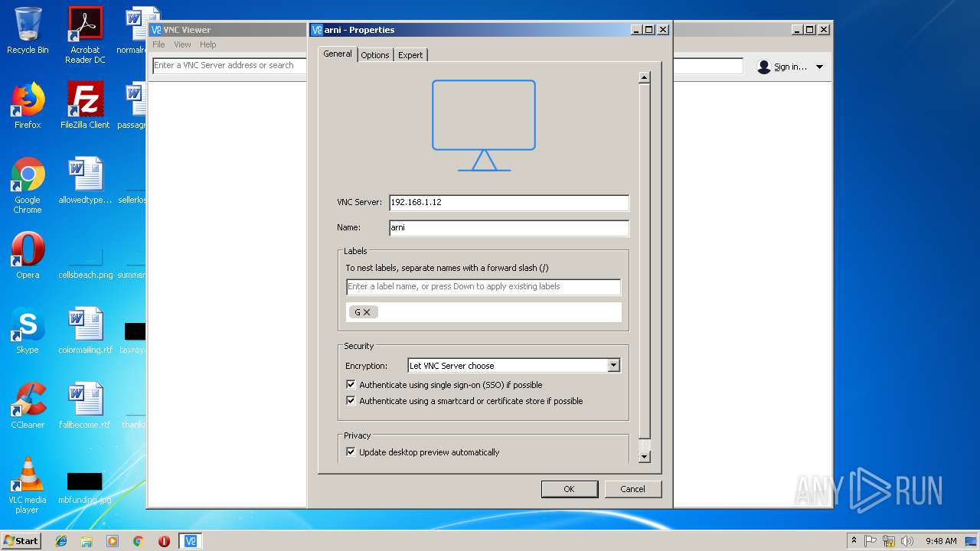This screenshot has width=980, height=551.
Task: Click the VNC Viewer address search bar
Action: click(230, 66)
